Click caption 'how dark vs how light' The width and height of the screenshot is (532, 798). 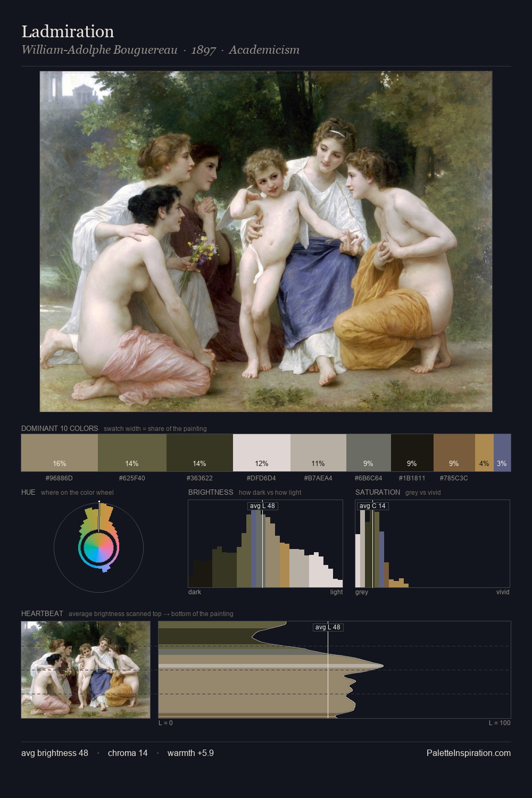click(270, 493)
